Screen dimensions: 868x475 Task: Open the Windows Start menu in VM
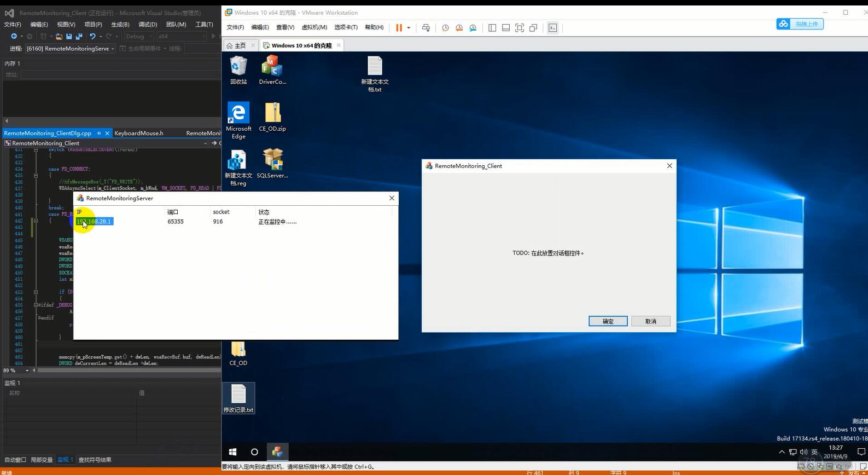[x=232, y=452]
